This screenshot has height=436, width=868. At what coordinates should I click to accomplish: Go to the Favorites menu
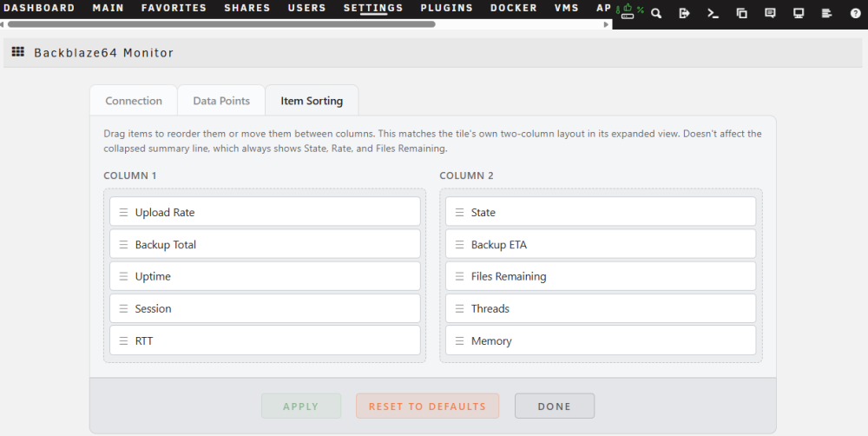click(x=174, y=8)
